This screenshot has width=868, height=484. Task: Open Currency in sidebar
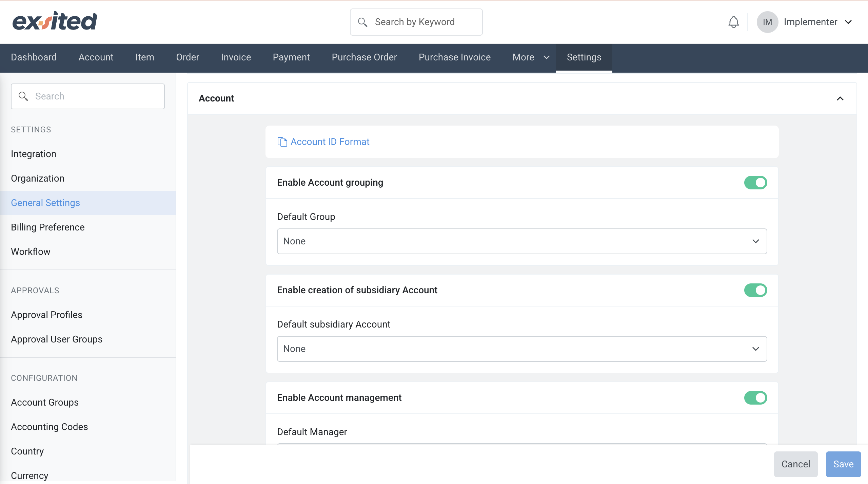pyautogui.click(x=29, y=476)
